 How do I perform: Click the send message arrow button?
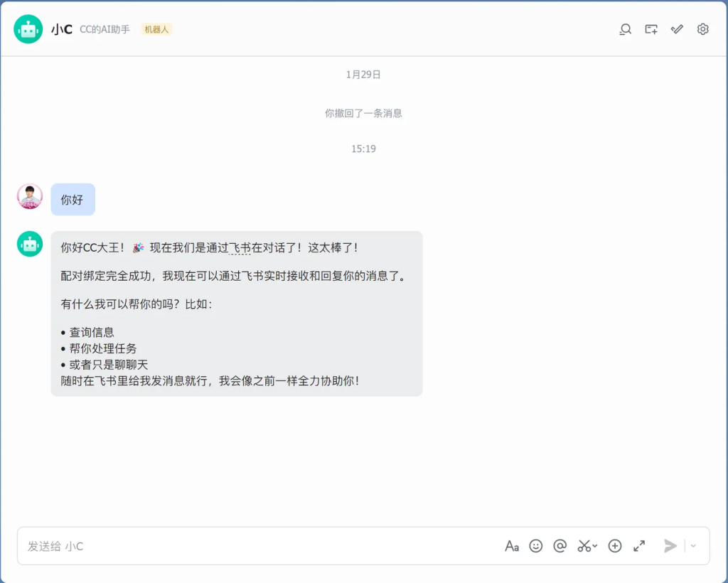click(x=670, y=546)
